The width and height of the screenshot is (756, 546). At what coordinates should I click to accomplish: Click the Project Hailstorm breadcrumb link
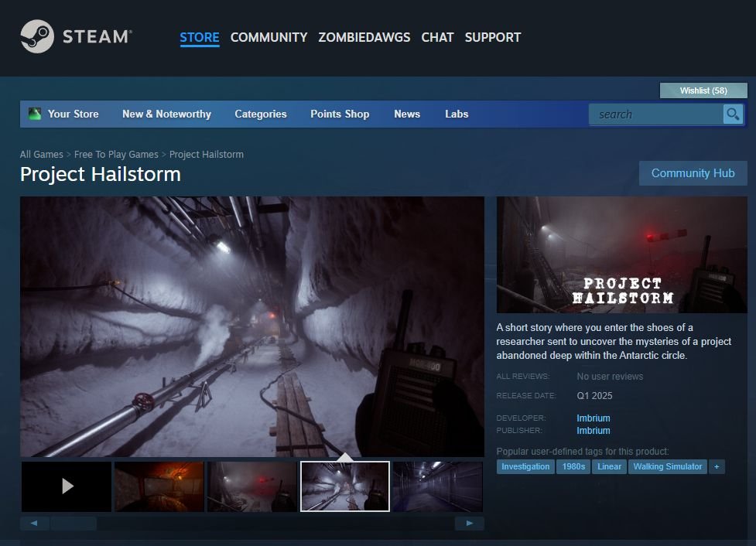207,154
